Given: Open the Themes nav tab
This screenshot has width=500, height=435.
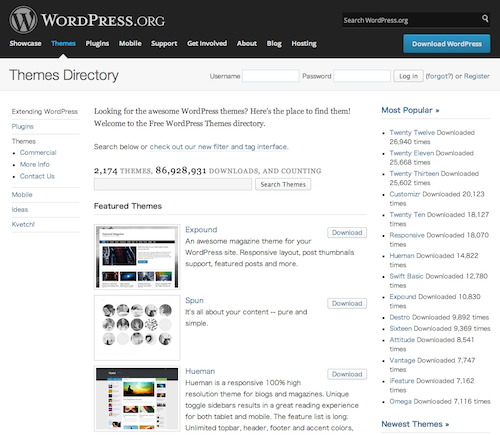Looking at the screenshot, I should [63, 43].
